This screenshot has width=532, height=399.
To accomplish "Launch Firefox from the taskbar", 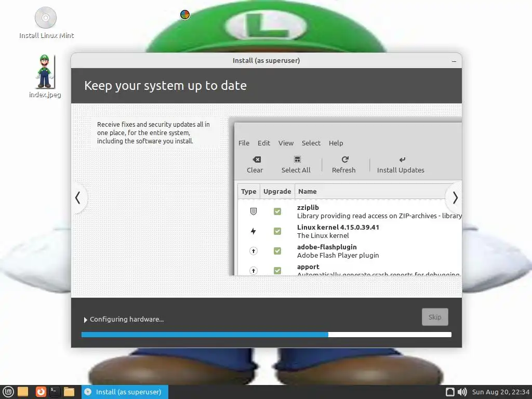I will (x=41, y=392).
